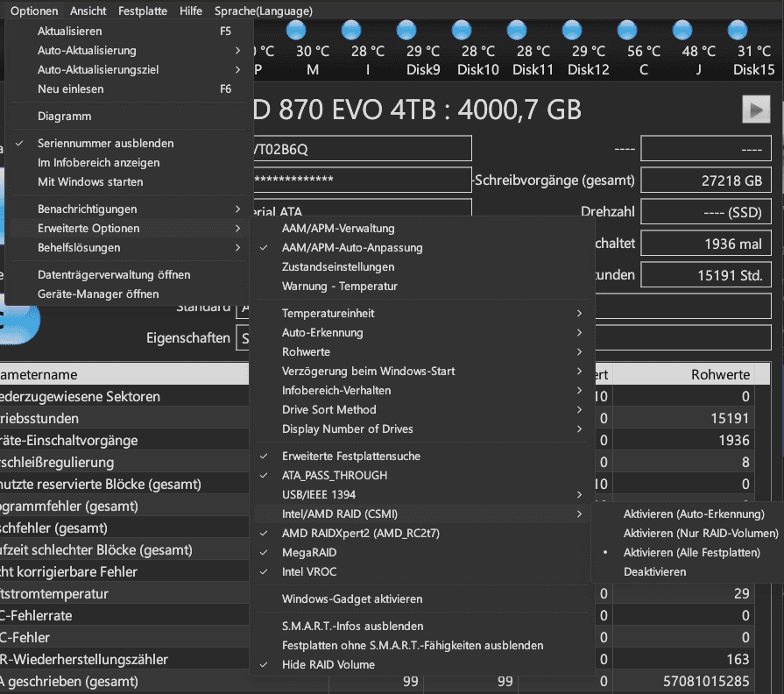The height and width of the screenshot is (694, 784).
Task: Select Aktivieren (Nur RAID-Volumen)
Action: pos(689,533)
